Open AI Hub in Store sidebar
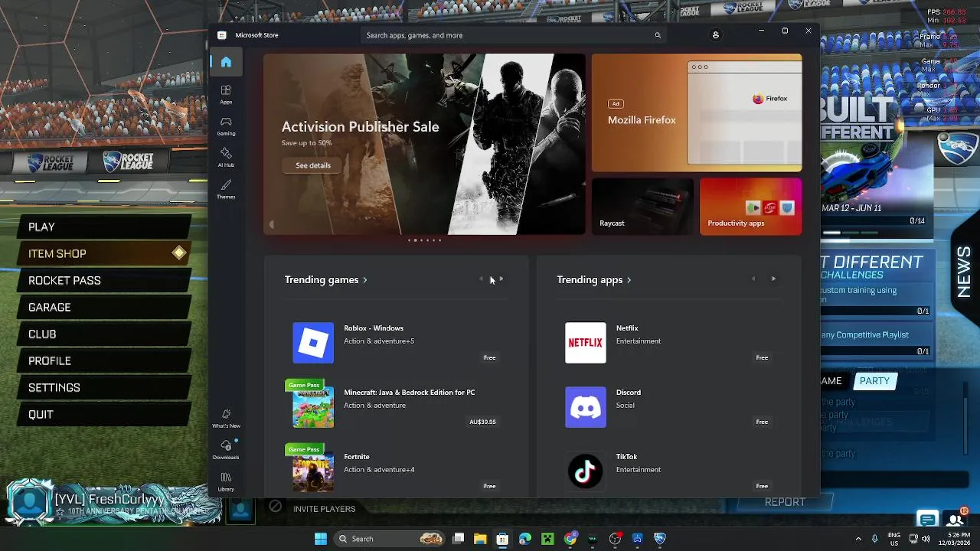The image size is (980, 551). (226, 158)
